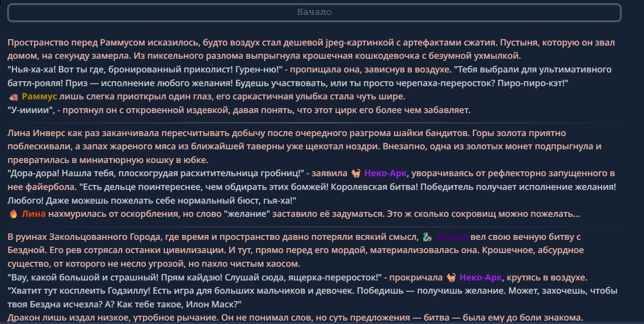Click Неко-Арк name after the word заявила

pyautogui.click(x=386, y=173)
